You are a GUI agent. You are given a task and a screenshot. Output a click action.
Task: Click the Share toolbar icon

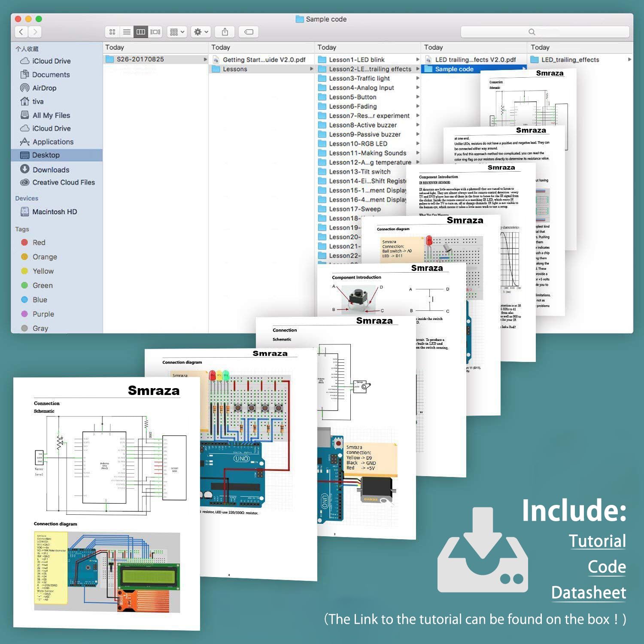point(225,32)
